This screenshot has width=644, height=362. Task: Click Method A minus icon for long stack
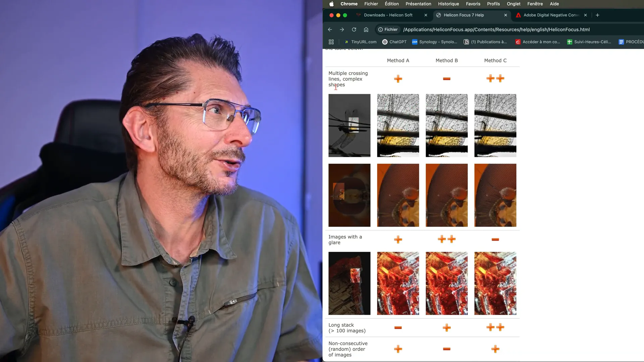(x=398, y=327)
